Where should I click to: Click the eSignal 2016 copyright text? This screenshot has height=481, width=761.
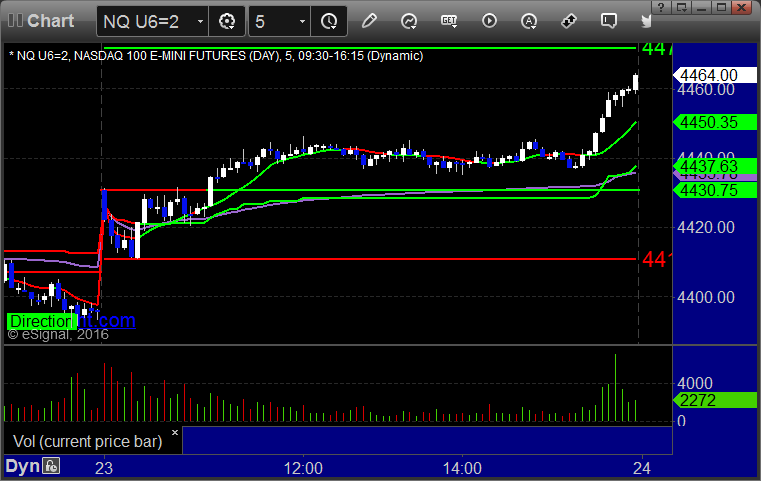[58, 334]
